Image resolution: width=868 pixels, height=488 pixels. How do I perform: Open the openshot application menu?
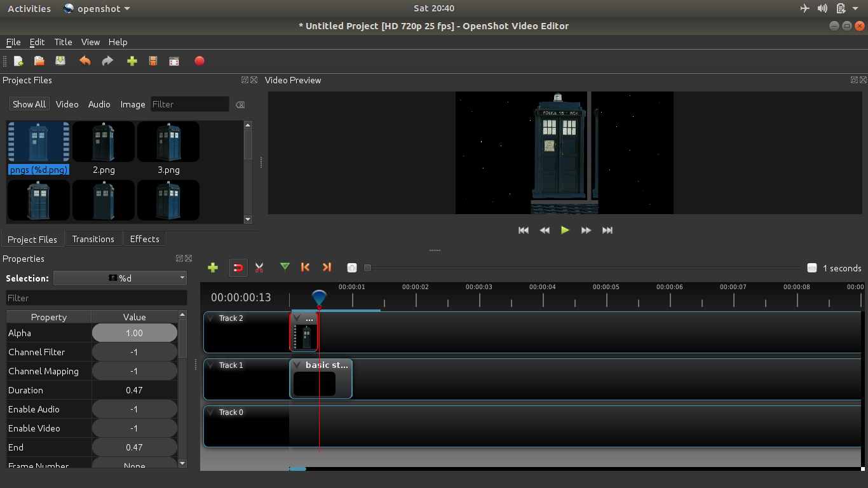[97, 8]
